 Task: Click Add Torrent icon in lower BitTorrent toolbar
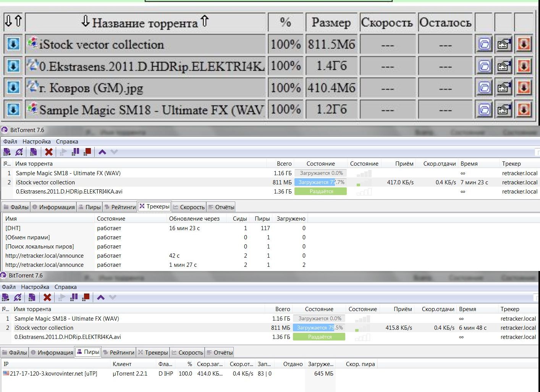click(x=5, y=297)
